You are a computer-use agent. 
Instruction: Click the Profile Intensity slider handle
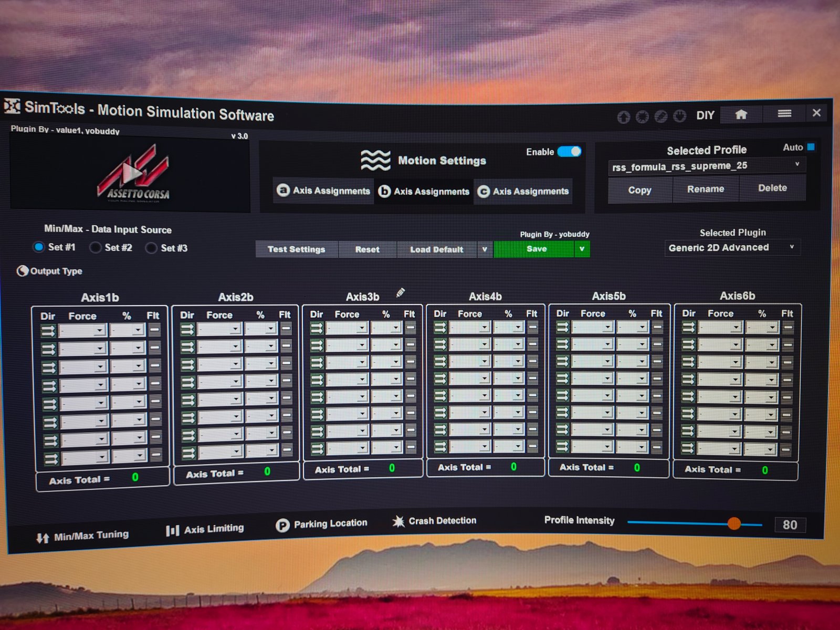pos(734,523)
